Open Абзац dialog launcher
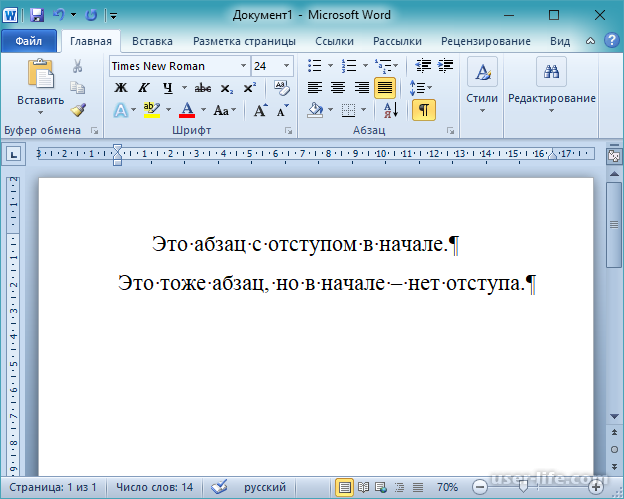 [x=450, y=131]
